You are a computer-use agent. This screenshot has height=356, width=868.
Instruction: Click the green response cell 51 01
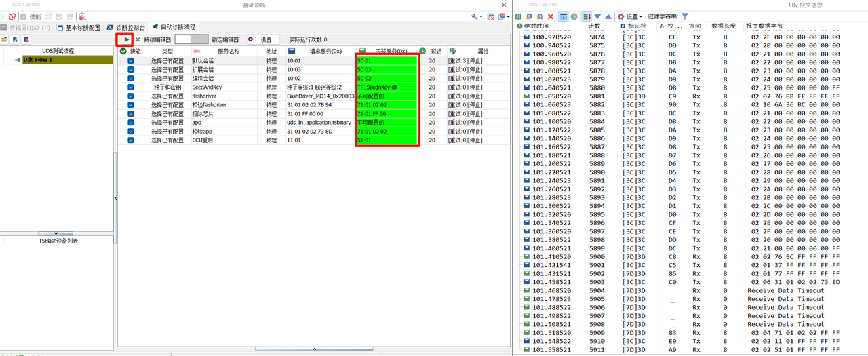point(386,140)
